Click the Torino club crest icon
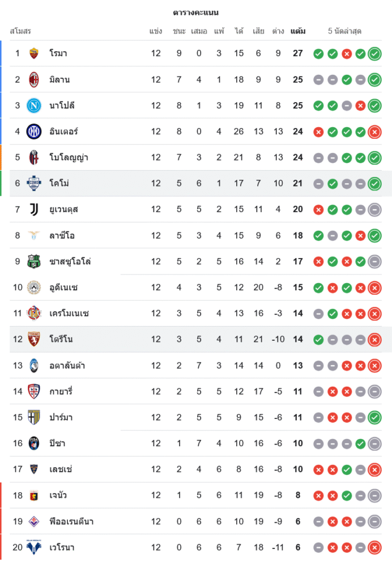 (34, 340)
